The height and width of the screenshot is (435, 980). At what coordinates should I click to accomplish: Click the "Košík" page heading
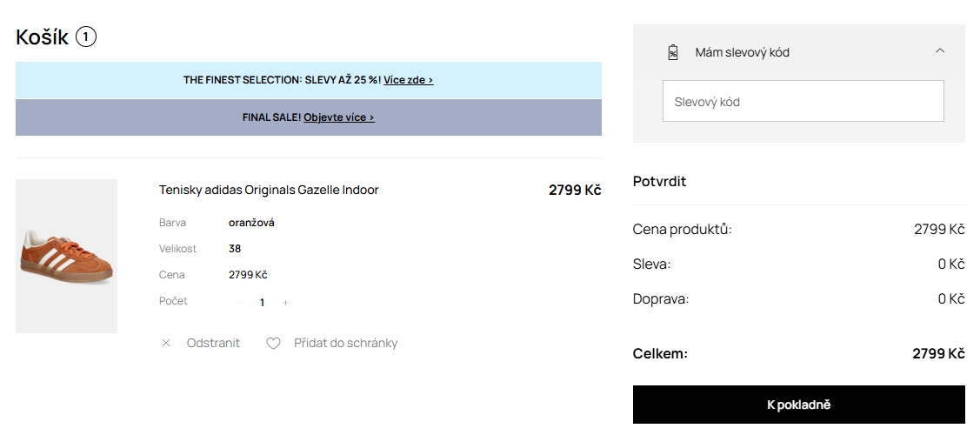click(x=42, y=37)
